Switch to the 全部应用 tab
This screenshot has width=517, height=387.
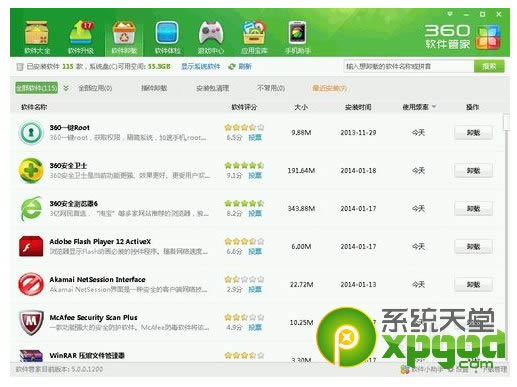95,88
